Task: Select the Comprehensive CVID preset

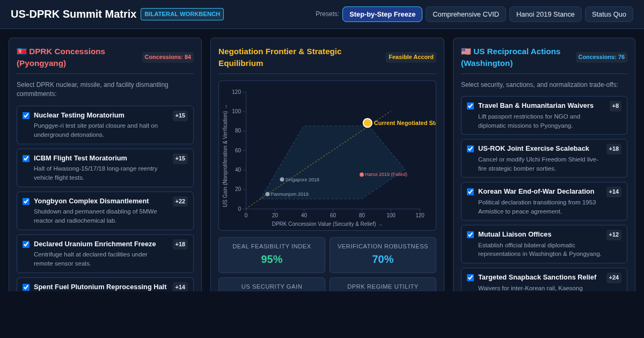Action: [466, 14]
